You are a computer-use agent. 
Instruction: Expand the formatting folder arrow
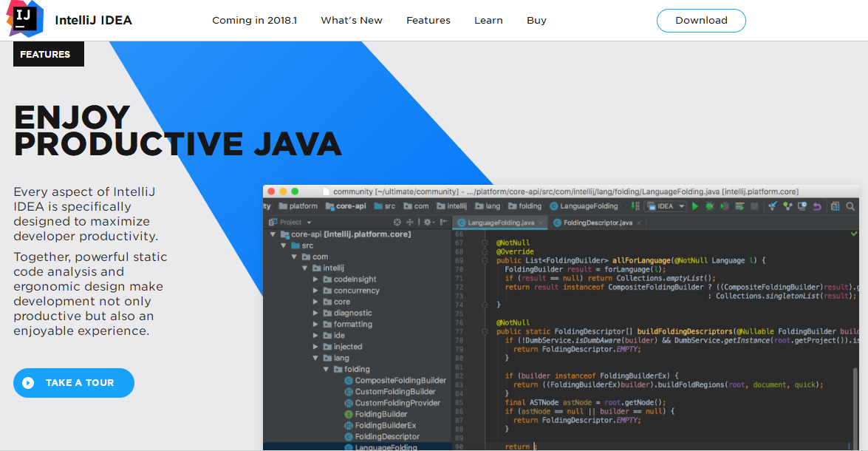tap(315, 324)
